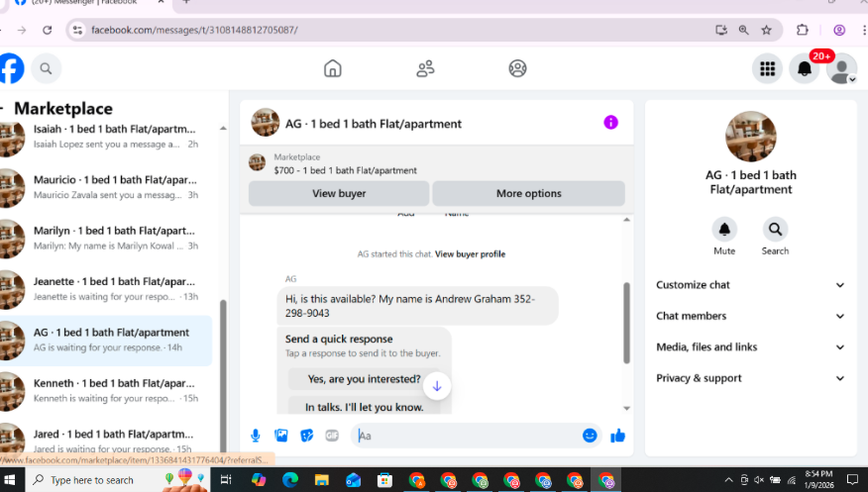Expand the Chat members section
Image resolution: width=868 pixels, height=492 pixels.
751,316
